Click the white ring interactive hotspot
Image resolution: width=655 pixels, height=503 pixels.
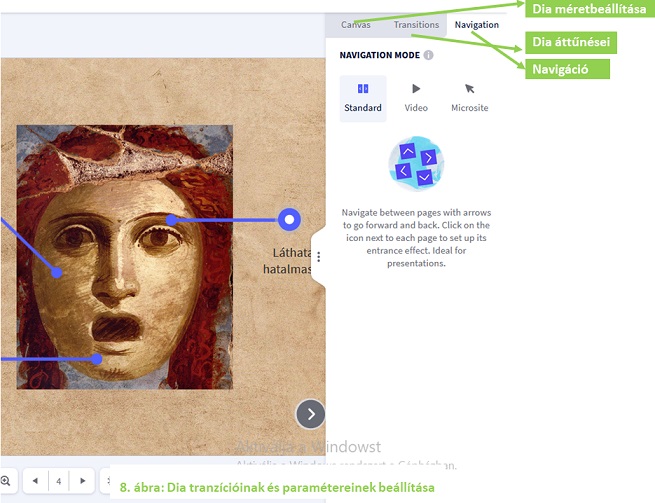[289, 219]
